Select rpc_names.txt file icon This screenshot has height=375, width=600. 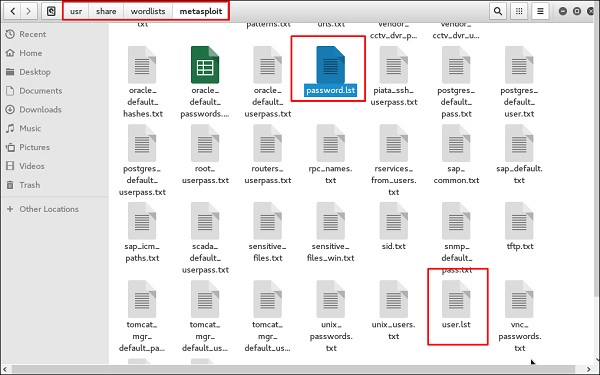tap(331, 143)
